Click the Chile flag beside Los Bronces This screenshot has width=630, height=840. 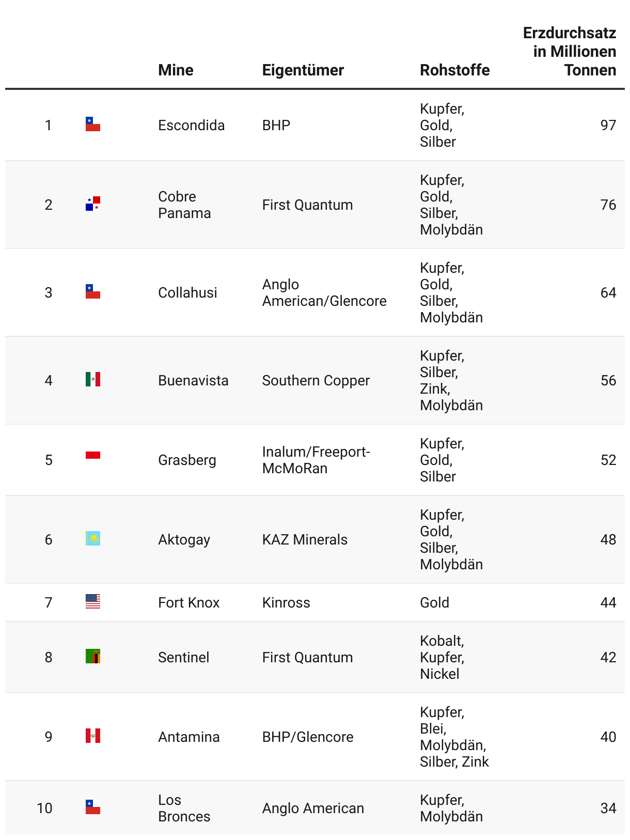click(x=93, y=807)
